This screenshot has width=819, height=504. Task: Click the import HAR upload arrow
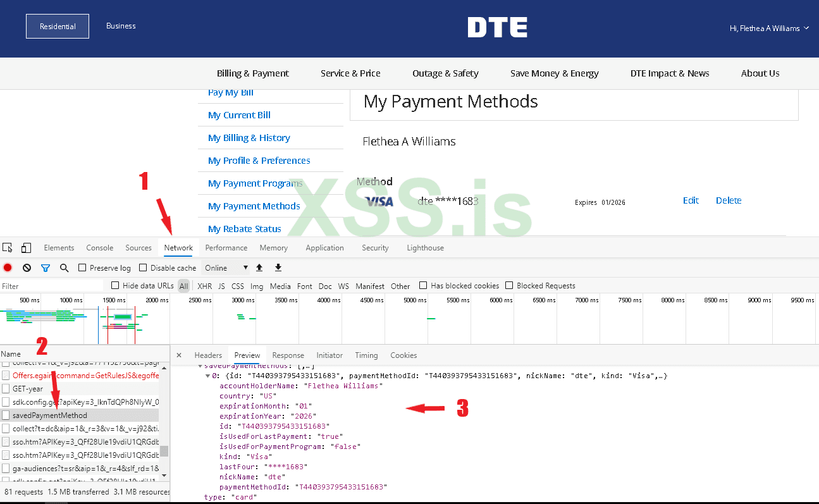pyautogui.click(x=259, y=268)
